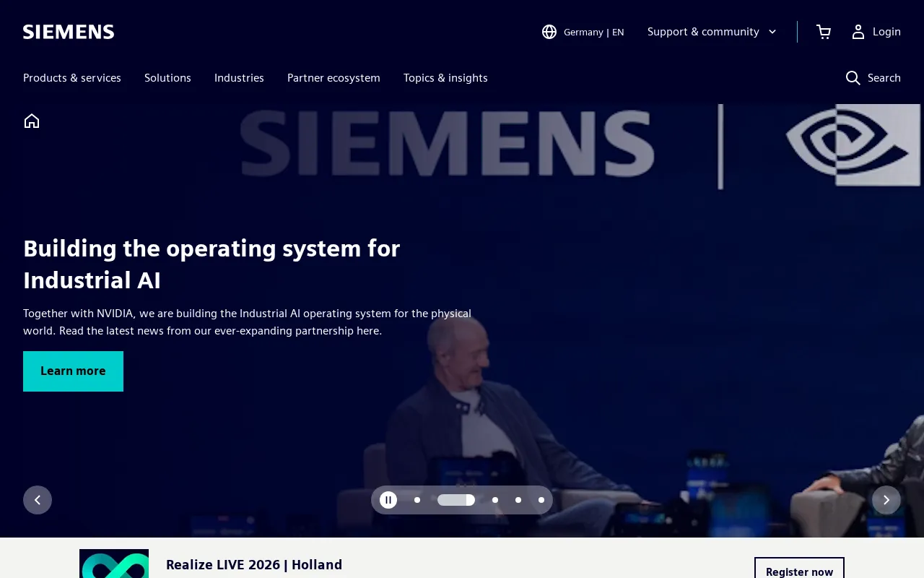Image resolution: width=924 pixels, height=578 pixels.
Task: Open Topics & insights menu
Action: click(x=445, y=78)
